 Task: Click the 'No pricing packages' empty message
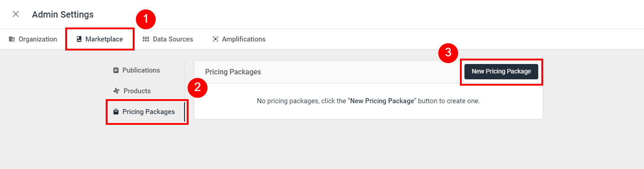coord(369,101)
